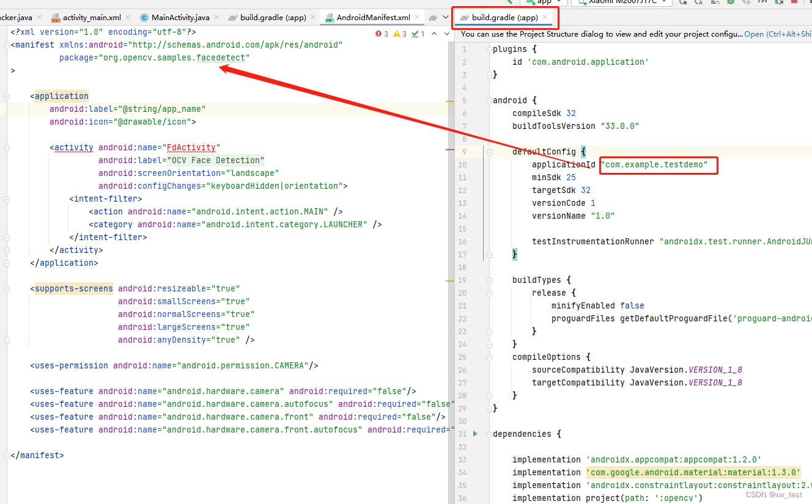812x504 pixels.
Task: Collapse the intent-filter tag fold marker
Action: (7, 199)
